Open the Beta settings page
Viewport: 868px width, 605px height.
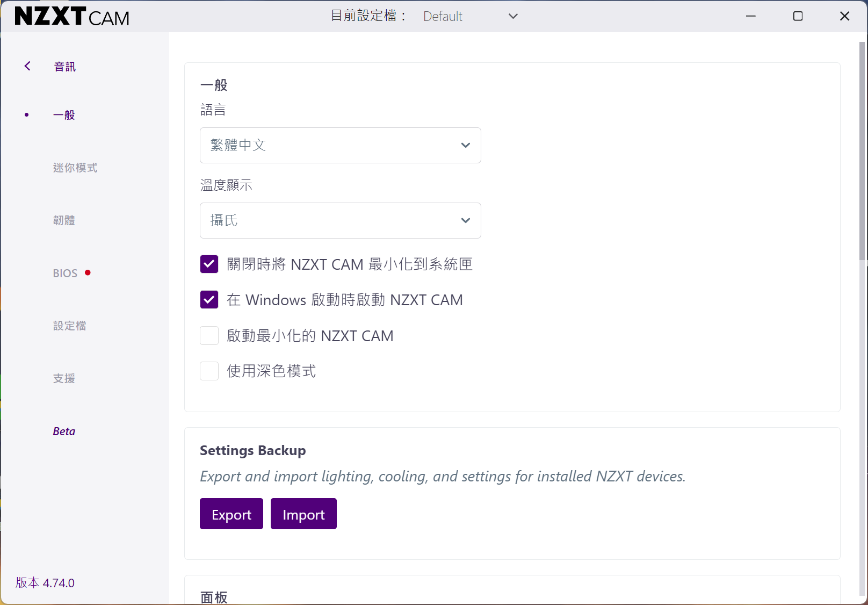pos(64,431)
